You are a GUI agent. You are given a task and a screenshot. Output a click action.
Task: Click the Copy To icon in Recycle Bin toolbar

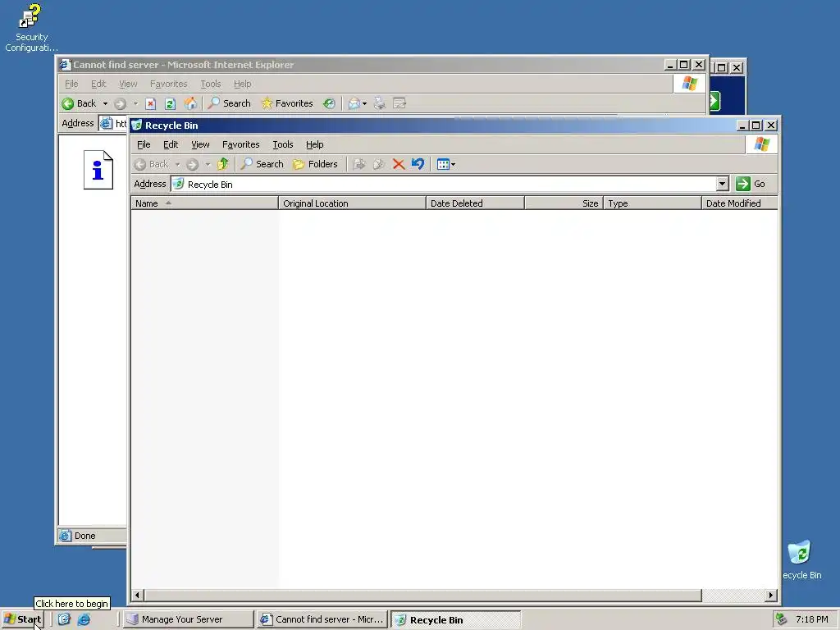pos(379,164)
